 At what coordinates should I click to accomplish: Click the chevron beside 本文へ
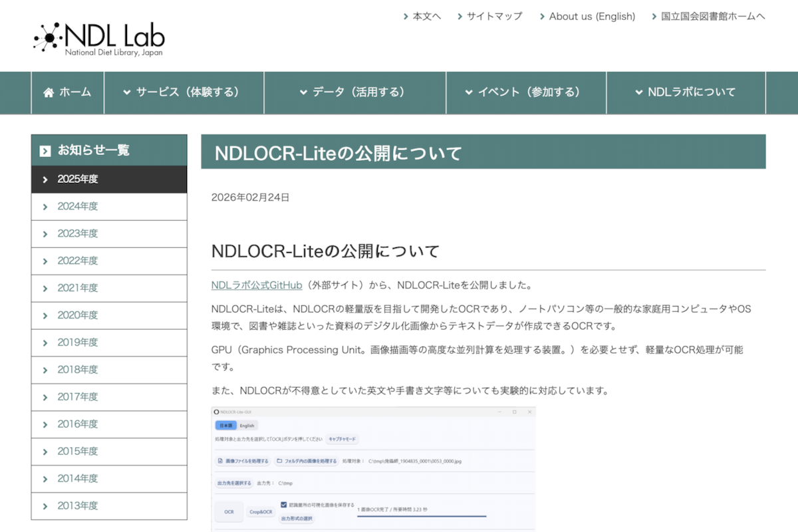(x=406, y=17)
